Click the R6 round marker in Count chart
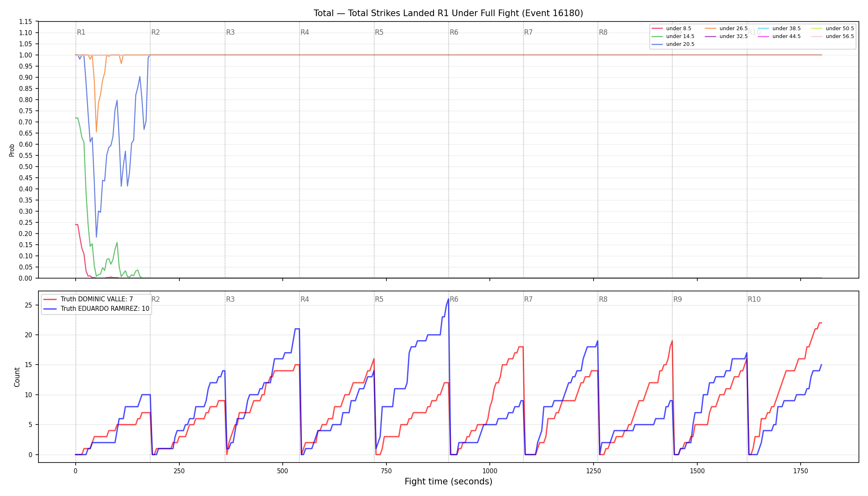 click(454, 299)
